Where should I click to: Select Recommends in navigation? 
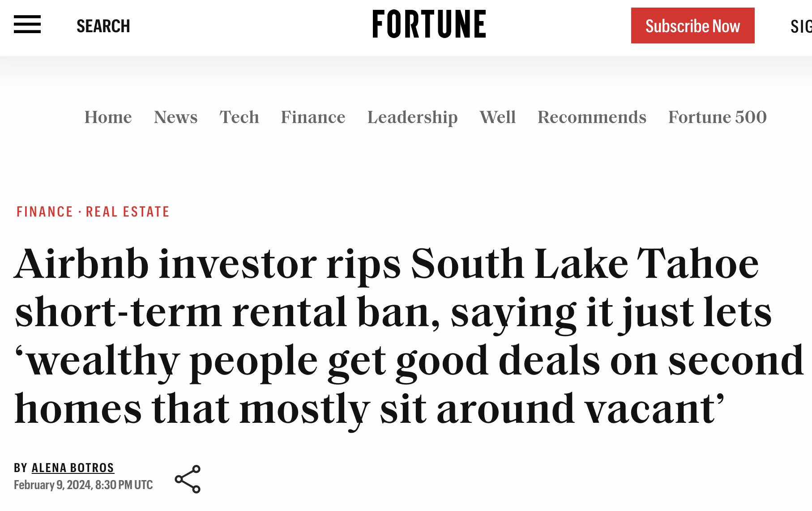(592, 117)
